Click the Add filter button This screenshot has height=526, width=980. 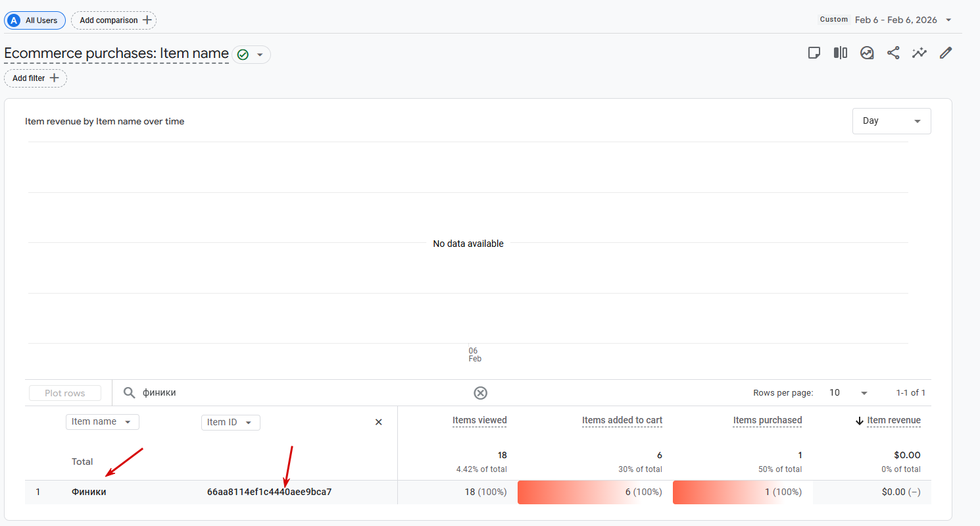point(36,78)
